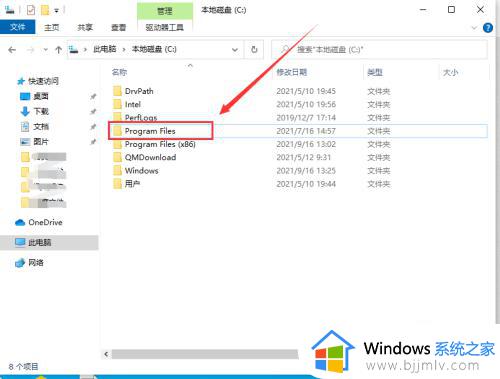Unpin 图片 using its pin icon
Image resolution: width=500 pixels, height=379 pixels.
[93, 142]
